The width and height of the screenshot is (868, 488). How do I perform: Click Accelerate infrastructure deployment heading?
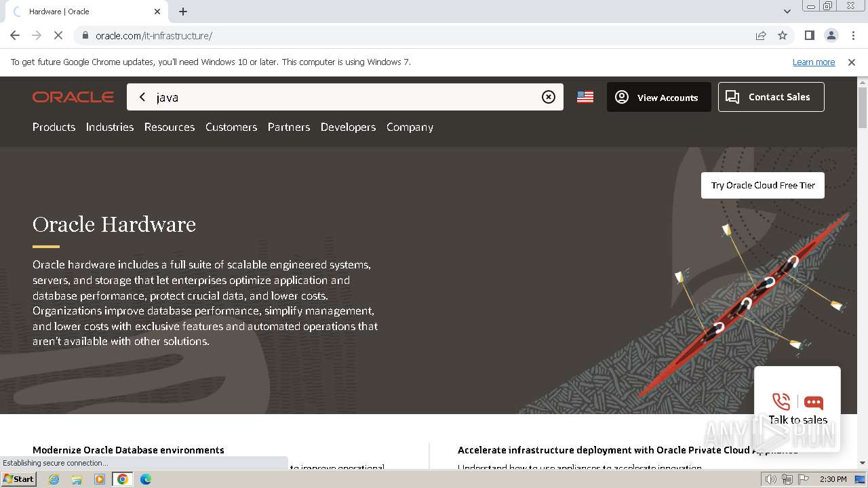pos(628,450)
